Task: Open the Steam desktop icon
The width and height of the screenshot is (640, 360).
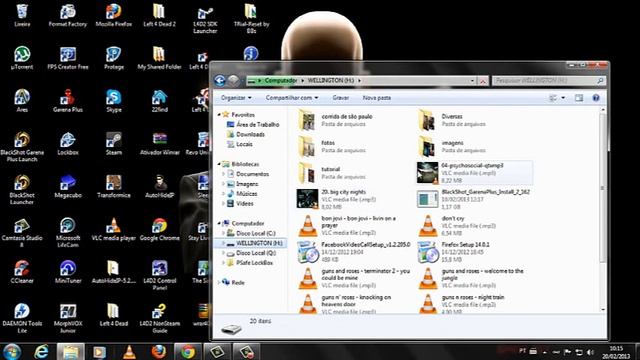Action: pyautogui.click(x=113, y=144)
